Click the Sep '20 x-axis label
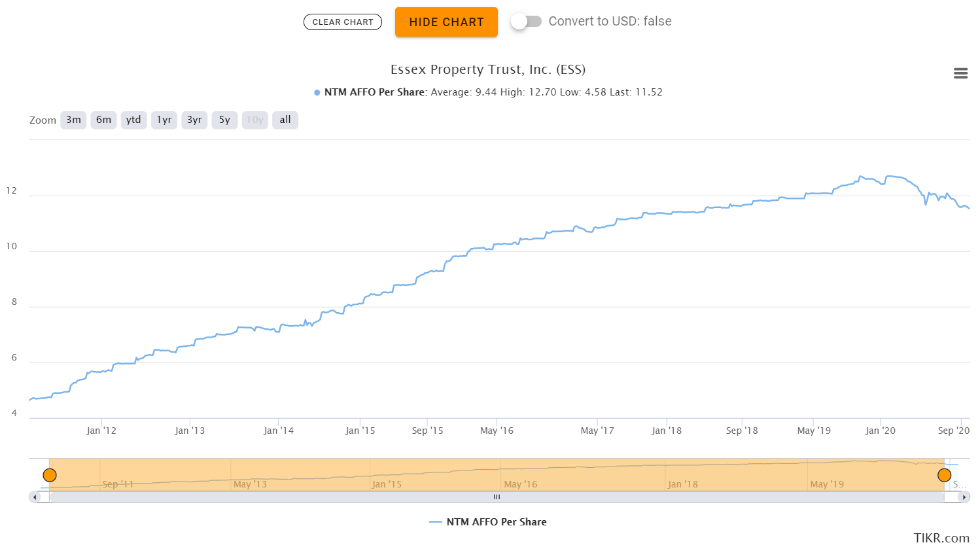 [954, 431]
